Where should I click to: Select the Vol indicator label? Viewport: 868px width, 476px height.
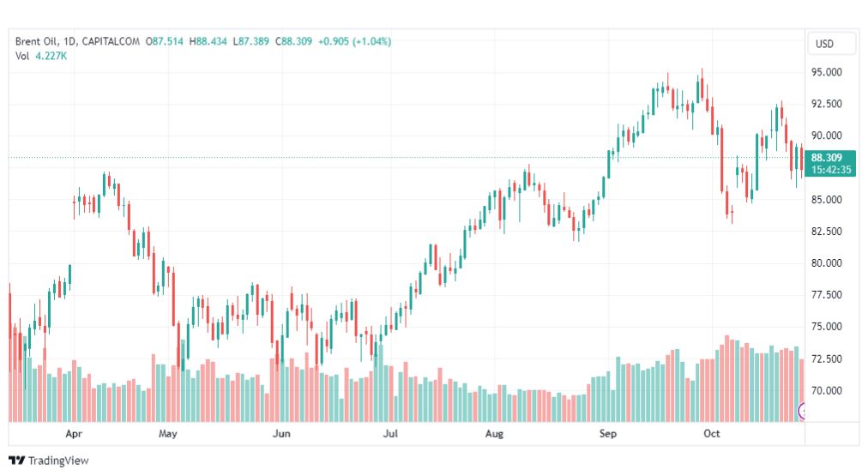click(22, 56)
